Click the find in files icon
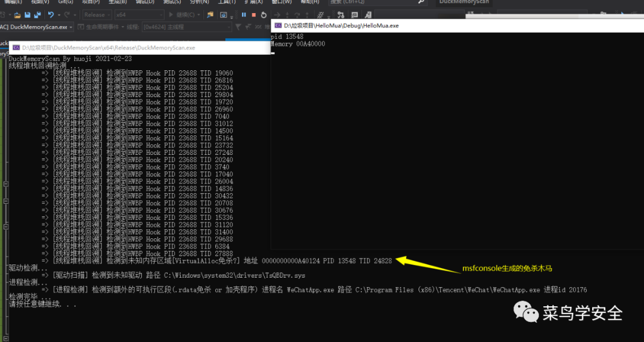Image resolution: width=644 pixels, height=342 pixels. point(210,15)
